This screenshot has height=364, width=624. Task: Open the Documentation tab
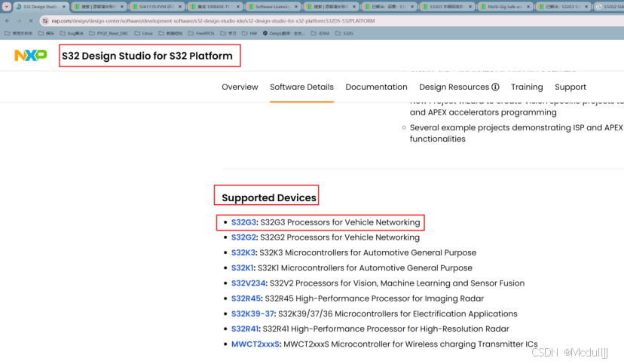click(x=377, y=87)
